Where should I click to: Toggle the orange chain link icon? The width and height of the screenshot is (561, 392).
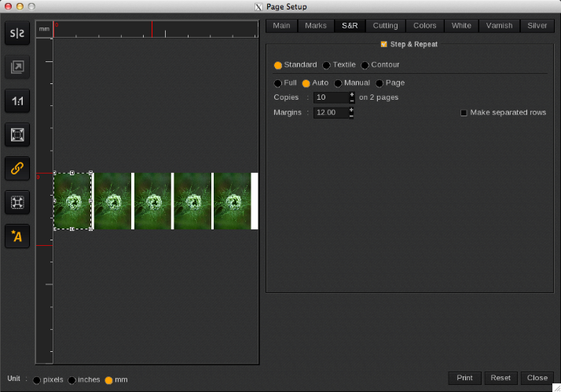(17, 168)
